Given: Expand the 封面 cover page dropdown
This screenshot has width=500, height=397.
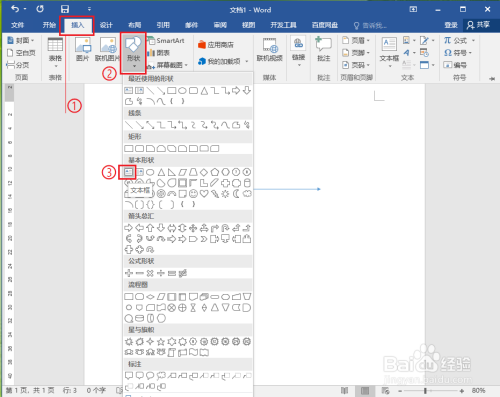Looking at the screenshot, I should 33,41.
